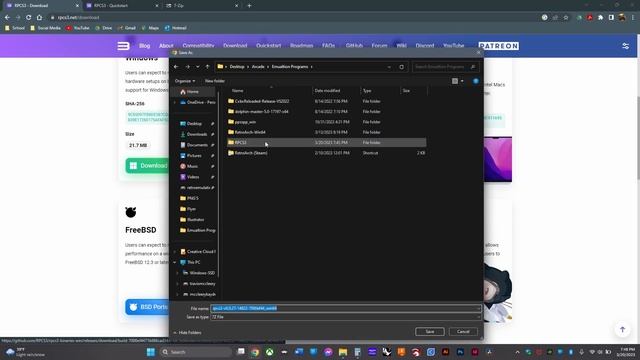Open the Save as type dropdown
The image size is (640, 360).
[345, 317]
